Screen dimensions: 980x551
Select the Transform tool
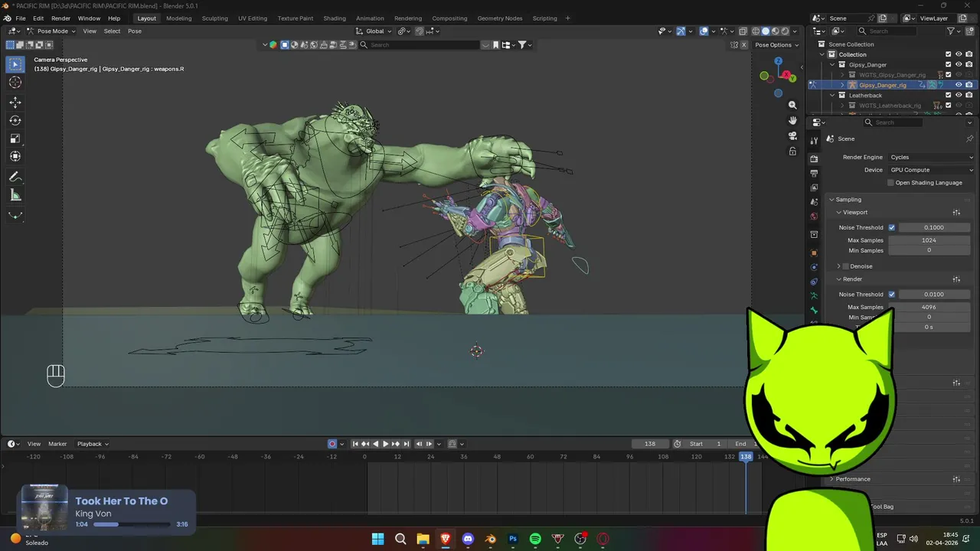coord(15,156)
